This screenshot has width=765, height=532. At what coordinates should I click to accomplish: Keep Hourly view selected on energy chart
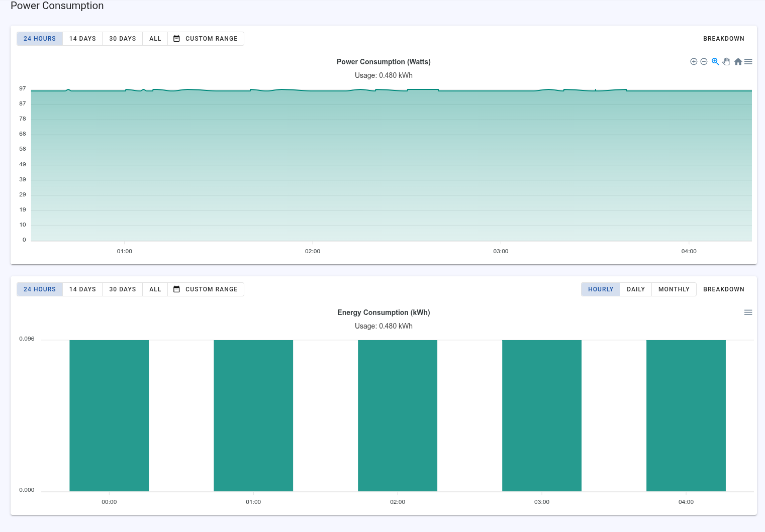600,289
